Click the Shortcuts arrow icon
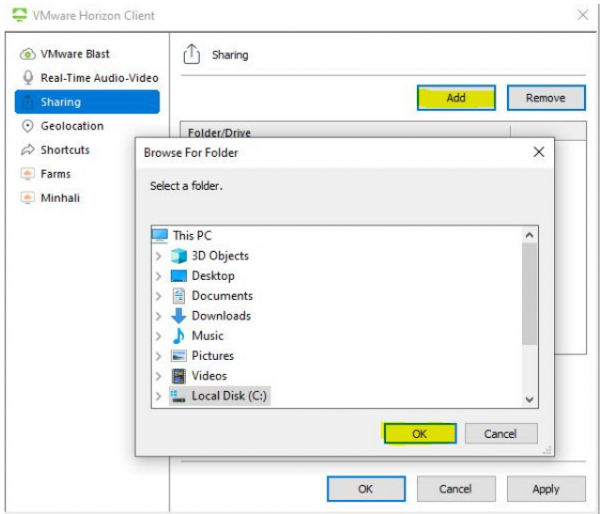 tap(28, 150)
